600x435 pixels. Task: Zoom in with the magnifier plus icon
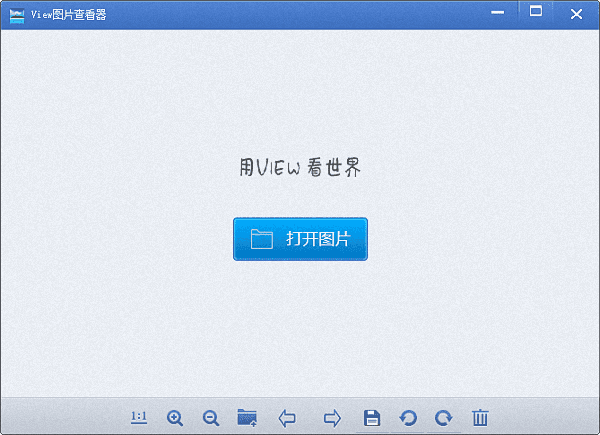175,418
